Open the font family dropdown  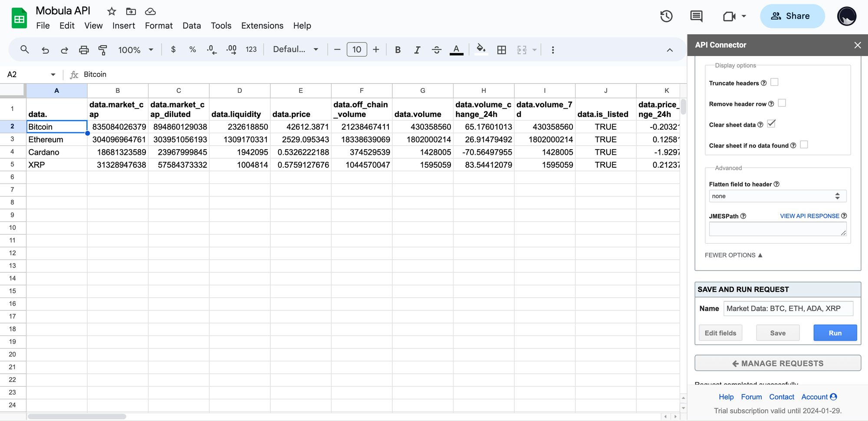pos(296,49)
